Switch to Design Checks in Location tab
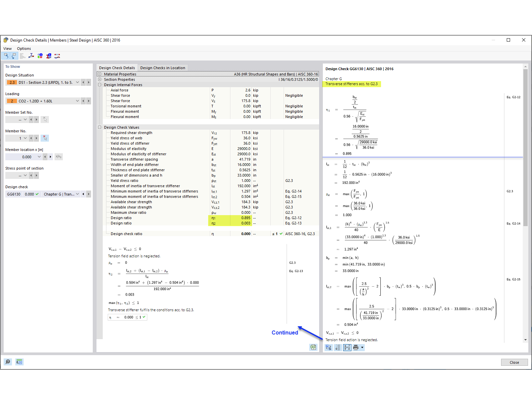Image resolution: width=532 pixels, height=399 pixels. click(163, 67)
